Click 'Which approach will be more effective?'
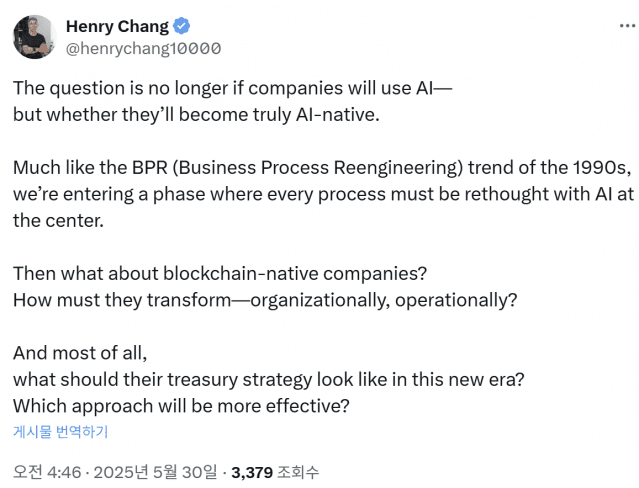The image size is (639, 488). [181, 406]
